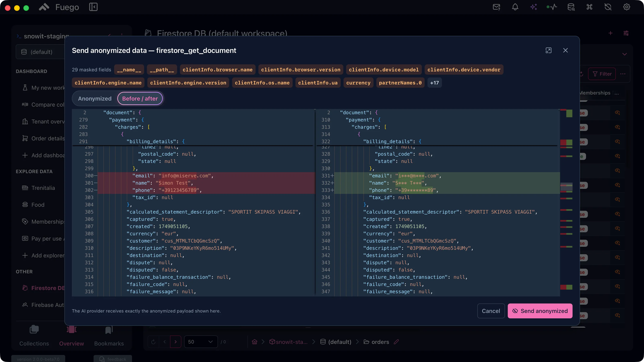Open the Filter button in the background table
The width and height of the screenshot is (644, 362).
coord(602,74)
